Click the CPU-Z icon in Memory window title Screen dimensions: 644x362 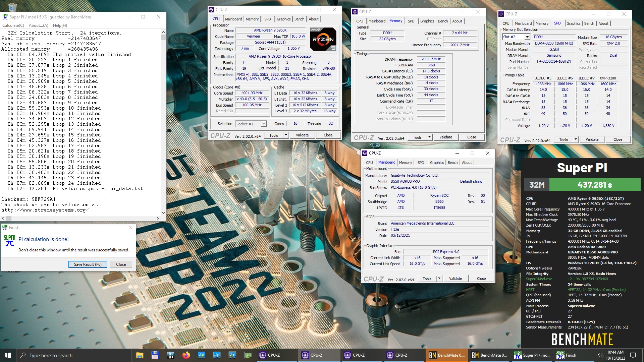point(355,12)
